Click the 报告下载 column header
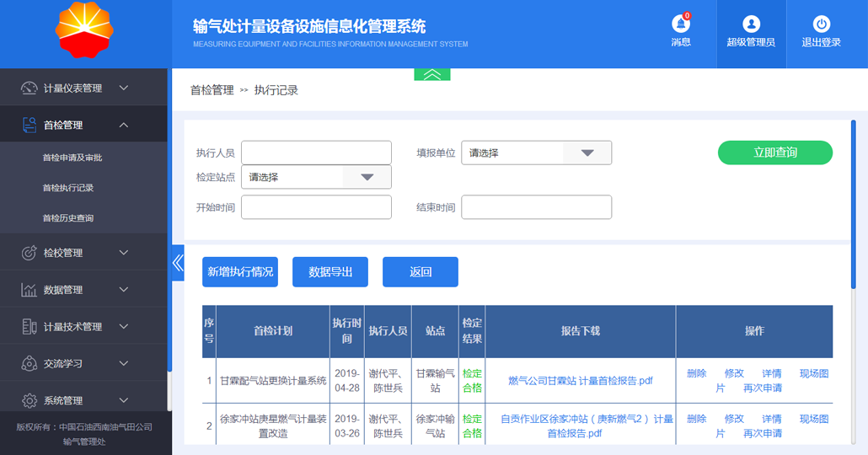Image resolution: width=868 pixels, height=455 pixels. pyautogui.click(x=580, y=331)
